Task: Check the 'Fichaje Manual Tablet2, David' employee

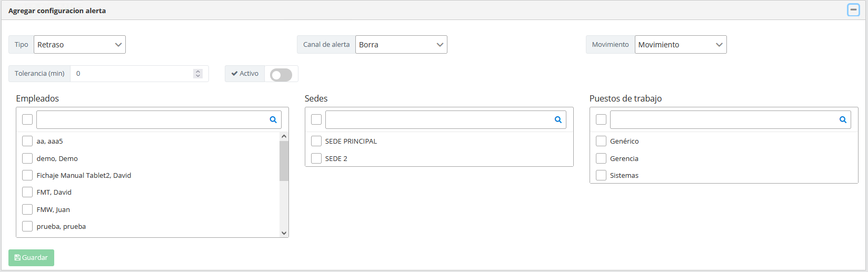Action: click(27, 175)
